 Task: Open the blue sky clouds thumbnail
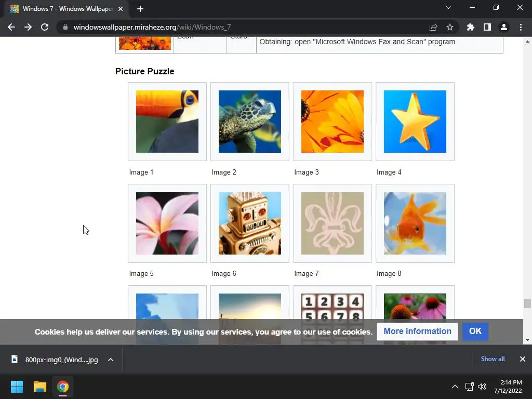click(x=167, y=306)
